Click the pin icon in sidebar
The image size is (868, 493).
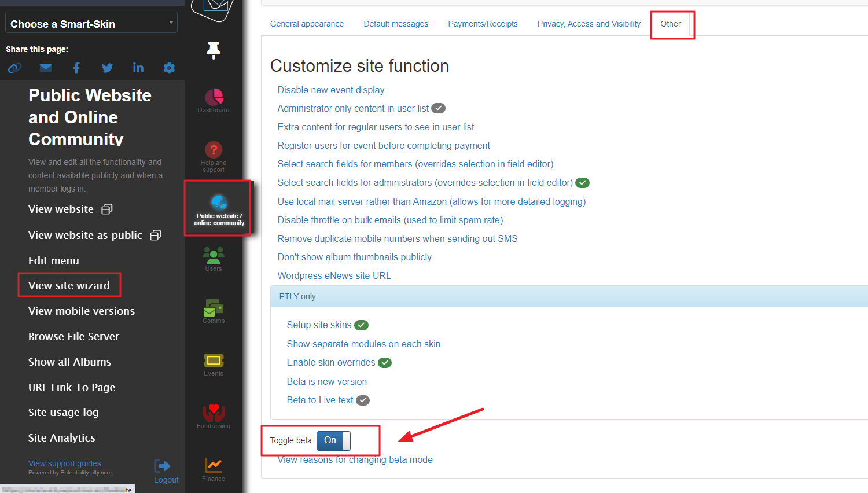click(x=214, y=50)
